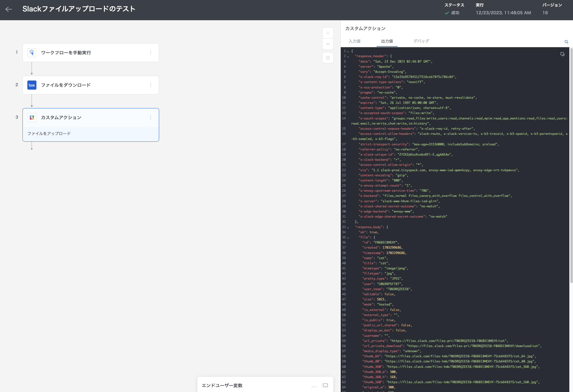Click the back arrow in header
Image resolution: width=573 pixels, height=392 pixels.
(9, 9)
